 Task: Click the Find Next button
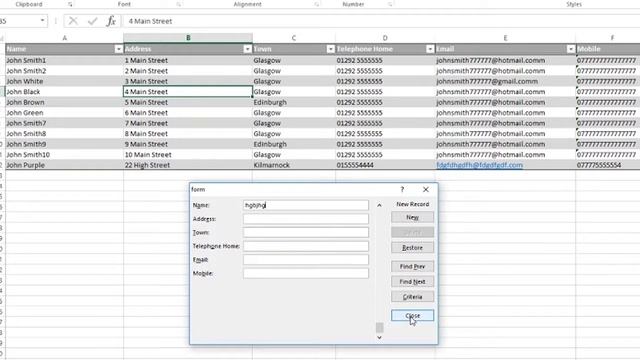point(412,282)
